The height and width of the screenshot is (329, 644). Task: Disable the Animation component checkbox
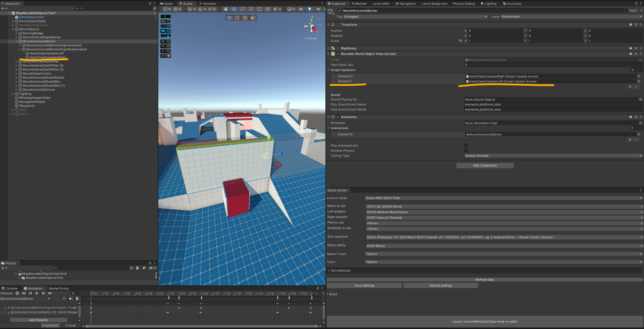338,117
